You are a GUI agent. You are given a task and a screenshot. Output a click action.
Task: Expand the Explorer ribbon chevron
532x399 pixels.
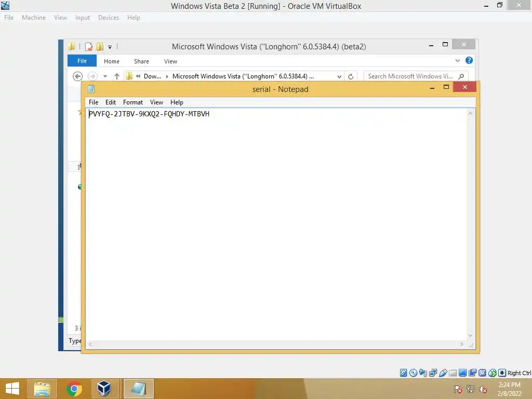[458, 60]
